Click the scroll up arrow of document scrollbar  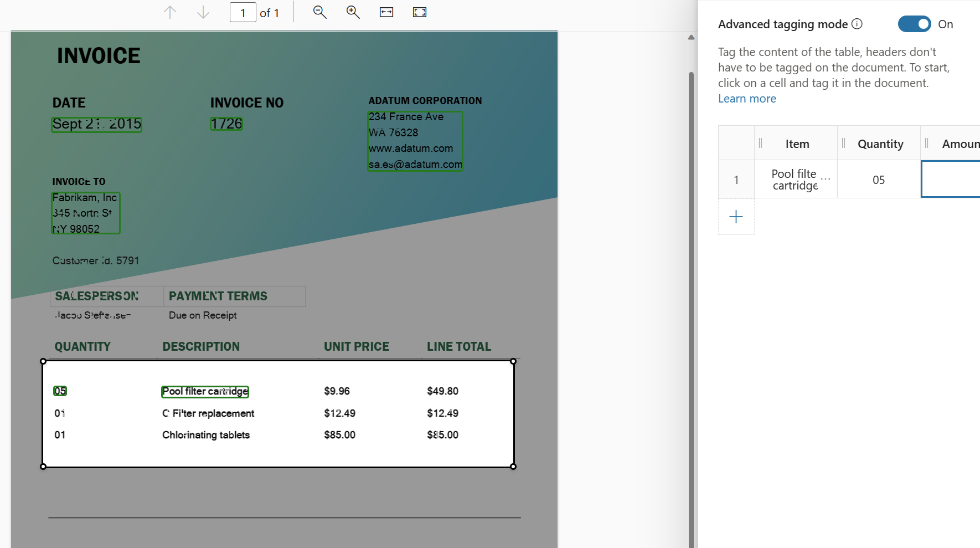(x=691, y=38)
